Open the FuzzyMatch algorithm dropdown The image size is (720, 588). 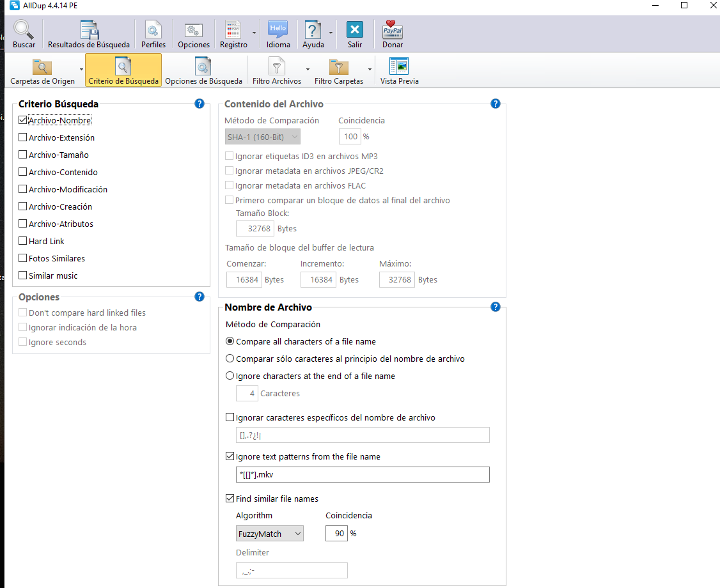(x=269, y=534)
